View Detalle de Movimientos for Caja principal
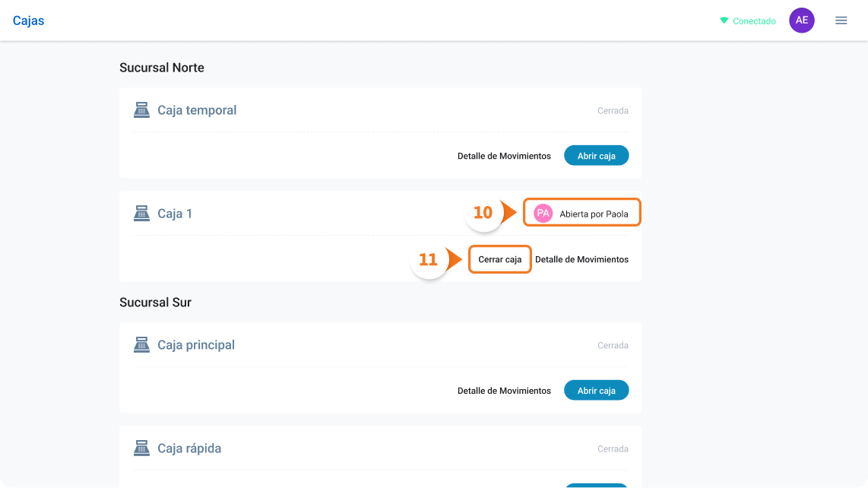 coord(504,391)
